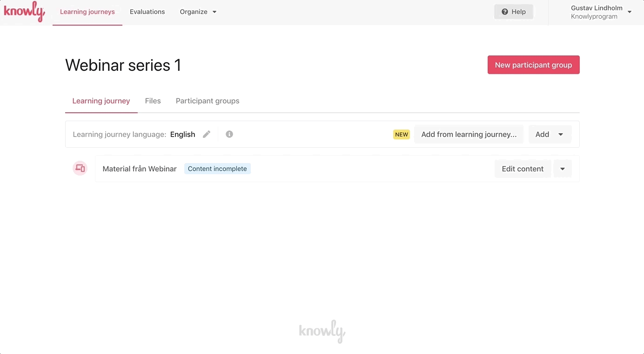Switch to the Files tab
The height and width of the screenshot is (354, 644).
click(153, 101)
